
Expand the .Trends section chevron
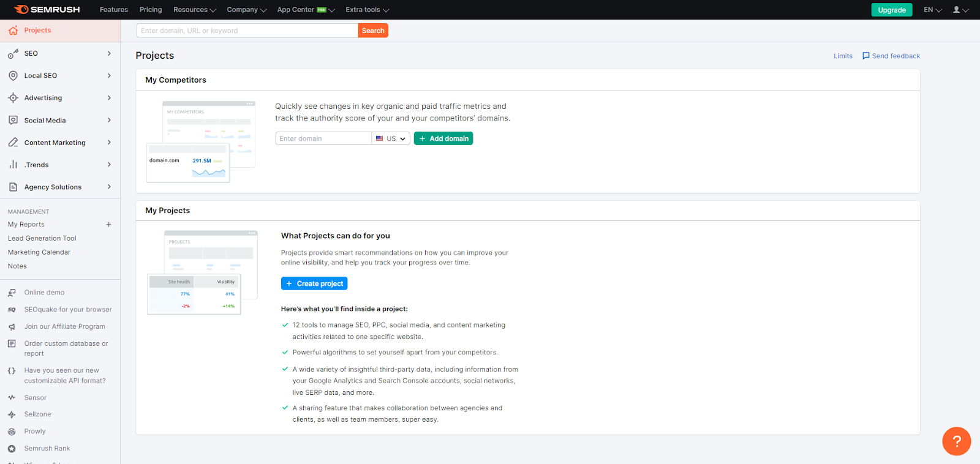(109, 165)
